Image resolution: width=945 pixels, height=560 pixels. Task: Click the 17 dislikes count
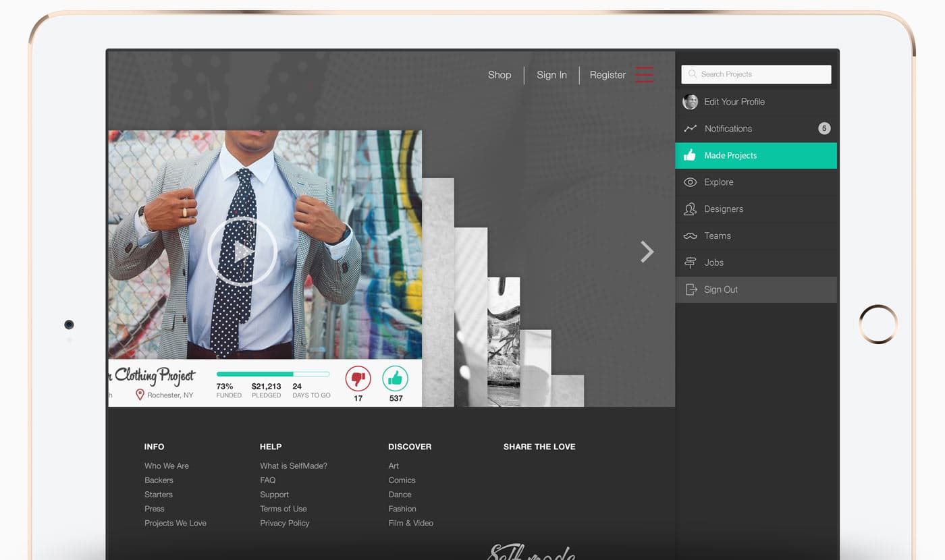point(358,398)
